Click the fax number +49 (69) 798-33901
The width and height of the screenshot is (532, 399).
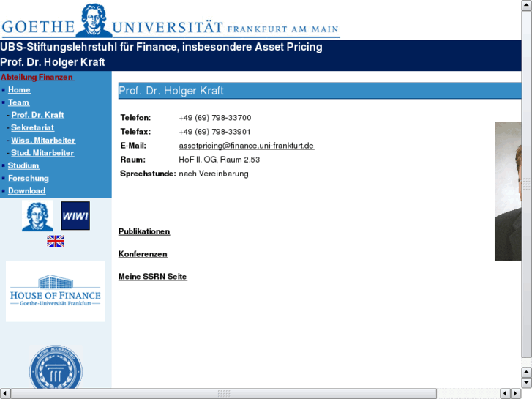point(214,132)
